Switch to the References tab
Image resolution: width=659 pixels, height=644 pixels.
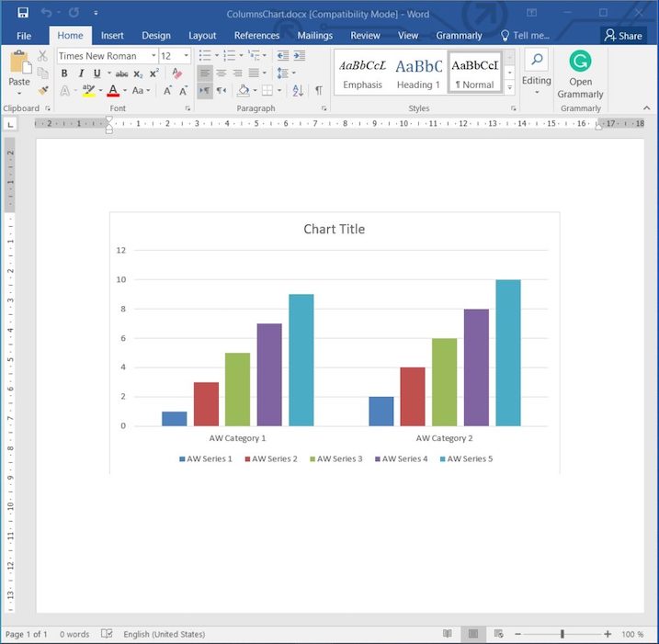coord(256,36)
